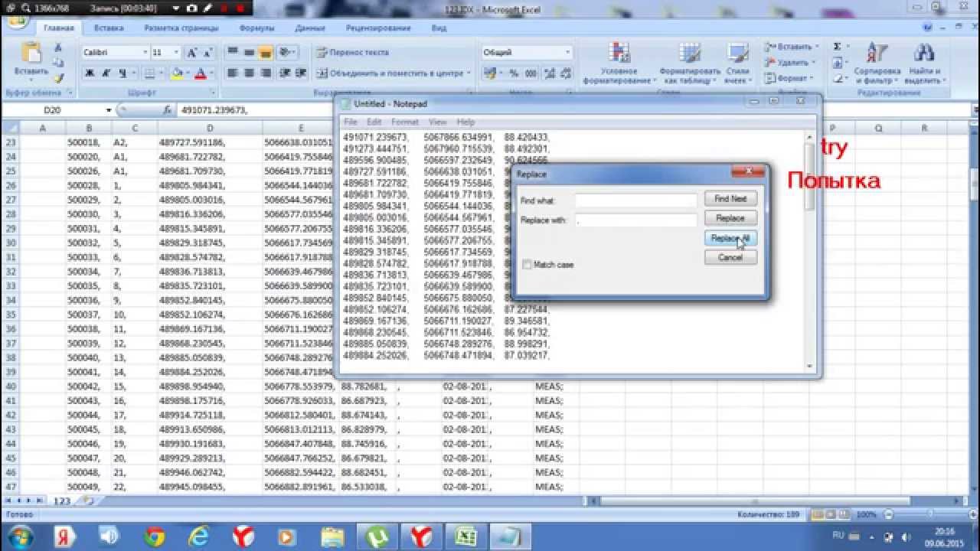This screenshot has width=980, height=551.
Task: Click the increase font size icon
Action: coord(191,53)
